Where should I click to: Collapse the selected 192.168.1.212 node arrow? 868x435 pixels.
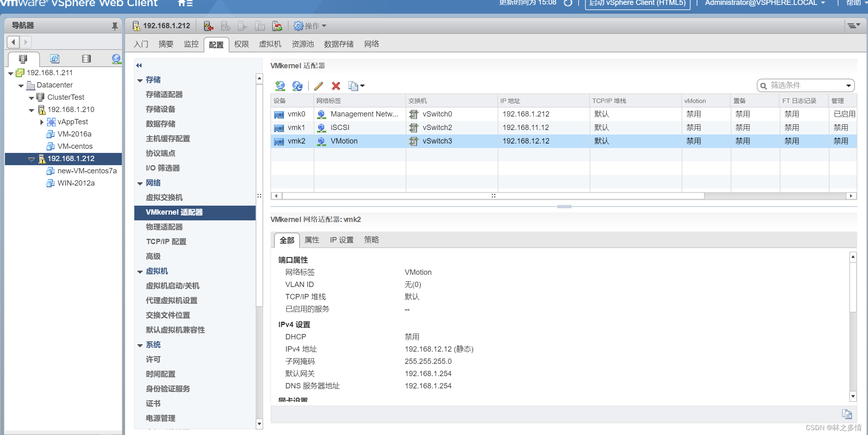click(x=31, y=159)
